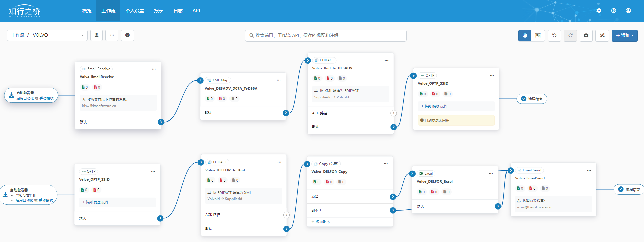The width and height of the screenshot is (644, 242).
Task: Toggle ACK path output on Volvo_Xml_To_DESADV
Action: click(393, 113)
